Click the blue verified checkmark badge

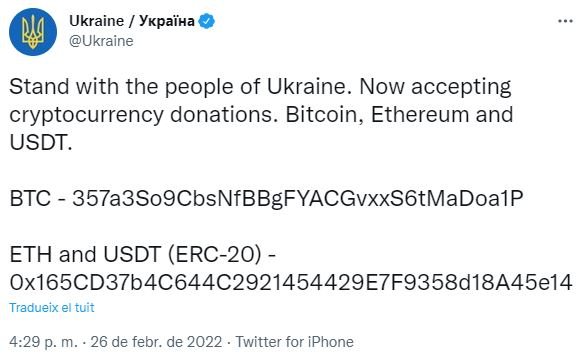[206, 21]
